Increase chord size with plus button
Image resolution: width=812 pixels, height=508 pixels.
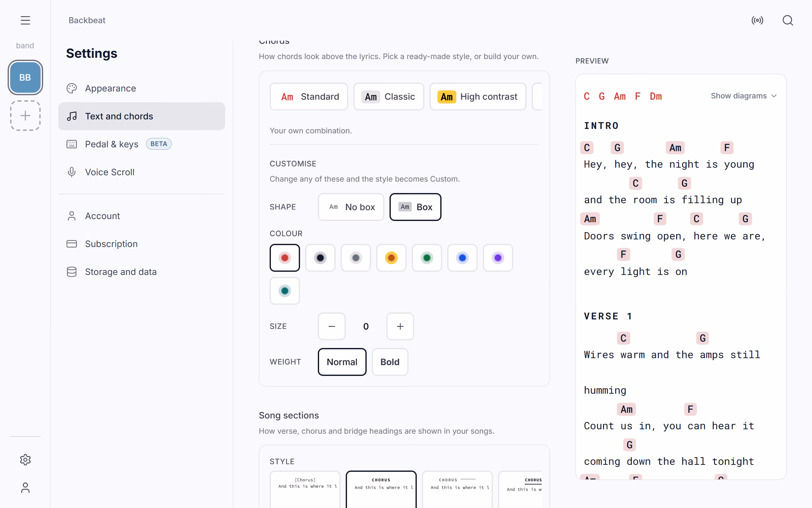point(400,326)
